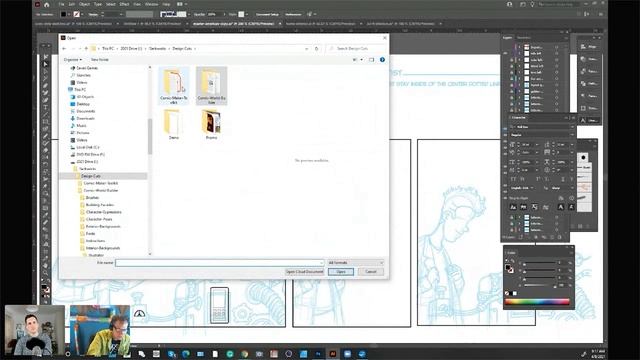Select the Promo folder icon
This screenshot has height=360, width=640.
(x=211, y=124)
